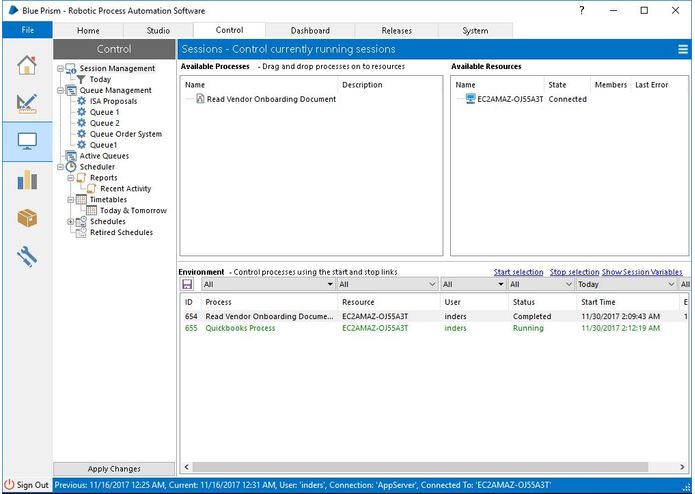Click the Reports folder icon
695x494 pixels.
81,178
